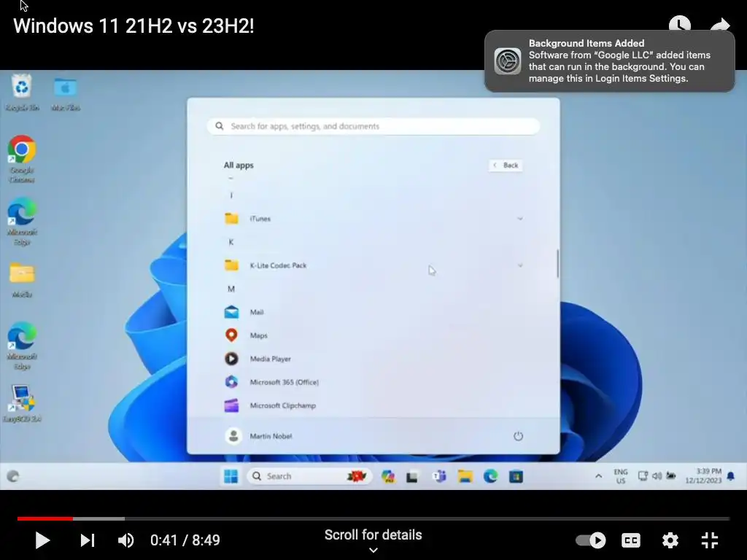
Task: Open Copilot from the taskbar
Action: (388, 476)
